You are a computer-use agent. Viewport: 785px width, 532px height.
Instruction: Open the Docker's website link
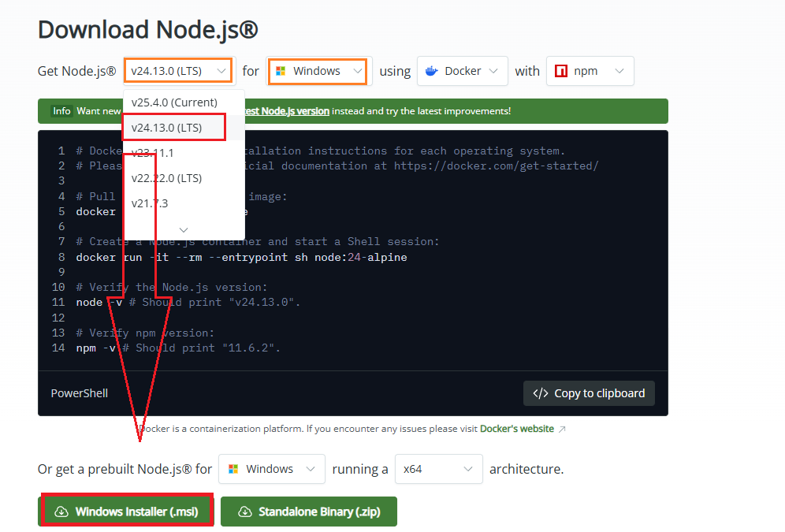(517, 429)
